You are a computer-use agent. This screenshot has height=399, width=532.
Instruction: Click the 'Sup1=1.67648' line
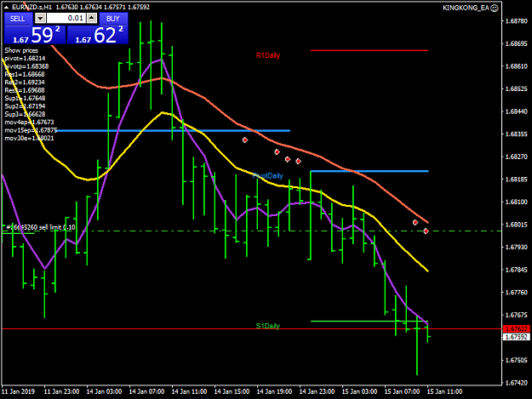pyautogui.click(x=25, y=98)
